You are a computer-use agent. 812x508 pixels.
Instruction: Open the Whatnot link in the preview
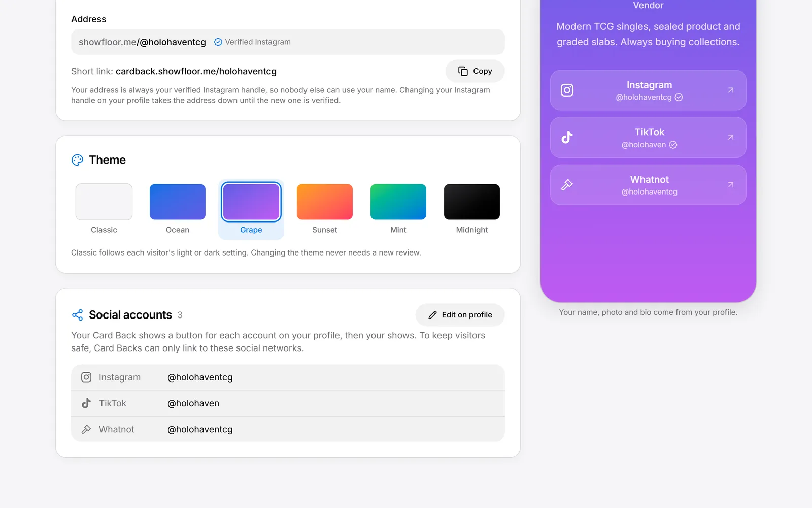pos(648,185)
